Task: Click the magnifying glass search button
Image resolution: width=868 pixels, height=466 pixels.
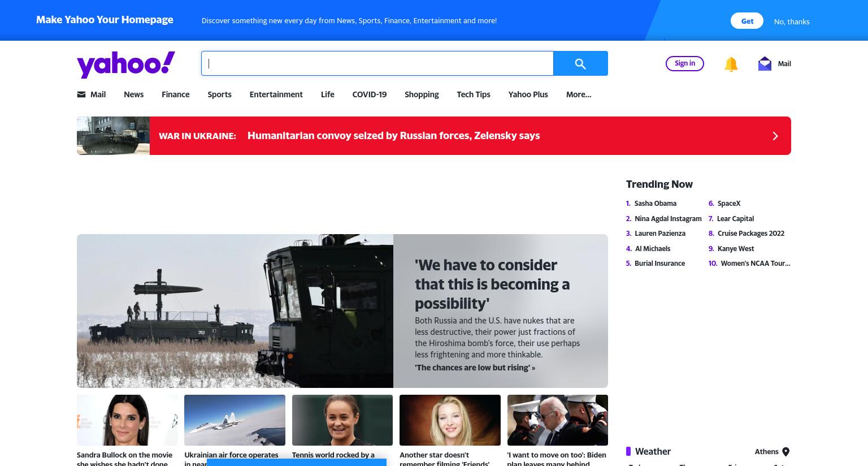Action: (x=580, y=63)
